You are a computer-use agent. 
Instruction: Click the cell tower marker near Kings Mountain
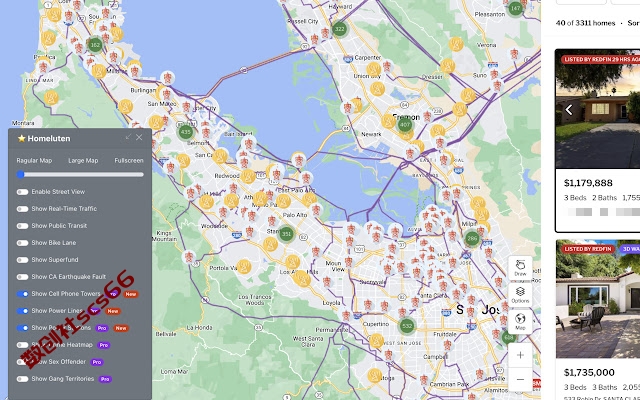[189, 257]
